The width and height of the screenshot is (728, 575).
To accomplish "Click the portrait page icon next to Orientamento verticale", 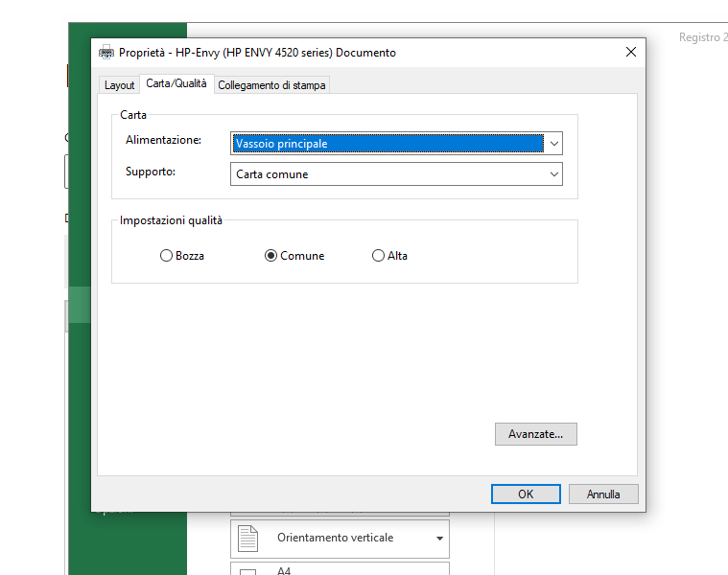I will pyautogui.click(x=247, y=539).
